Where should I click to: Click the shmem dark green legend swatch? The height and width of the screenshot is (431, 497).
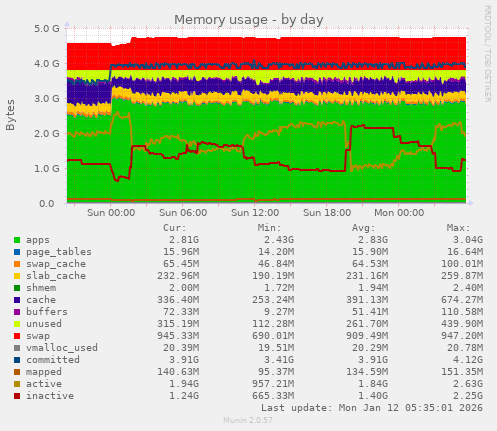(17, 288)
